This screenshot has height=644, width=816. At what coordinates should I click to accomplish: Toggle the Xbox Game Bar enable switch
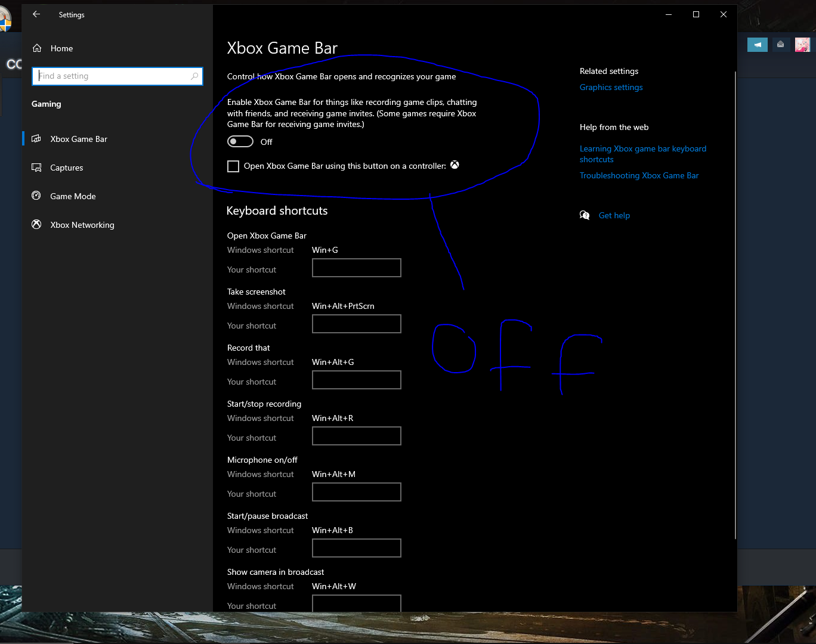click(x=240, y=142)
